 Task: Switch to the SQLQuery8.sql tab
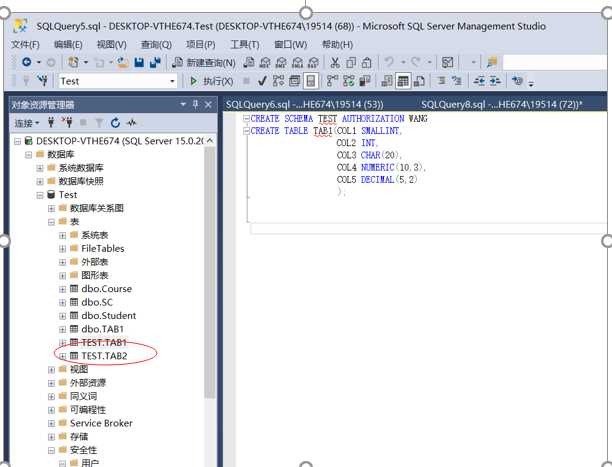click(x=502, y=104)
